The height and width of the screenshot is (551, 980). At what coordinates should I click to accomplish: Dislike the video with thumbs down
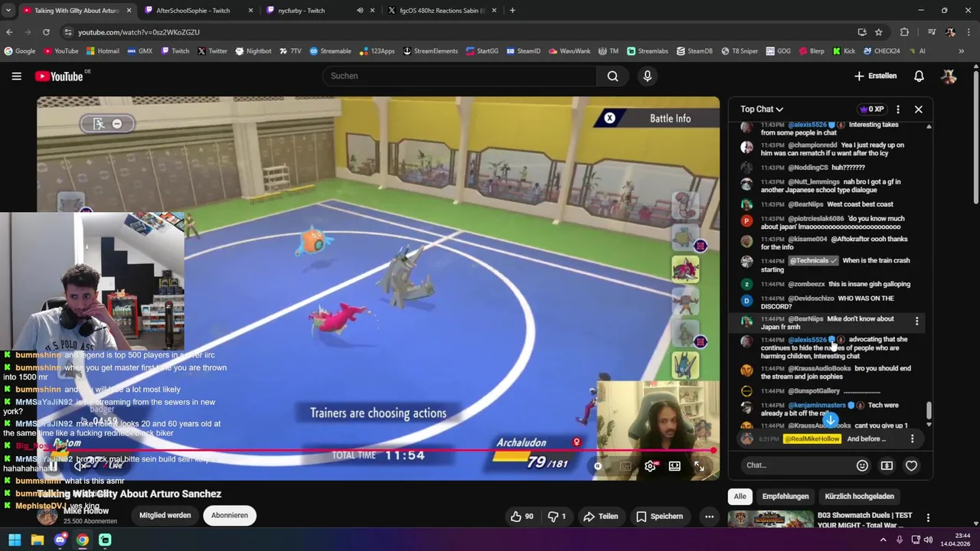(557, 516)
